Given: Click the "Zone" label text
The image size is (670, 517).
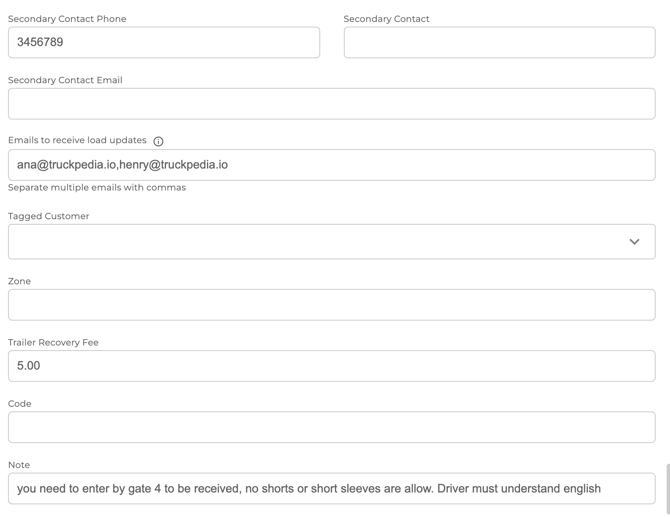Looking at the screenshot, I should click(19, 281).
